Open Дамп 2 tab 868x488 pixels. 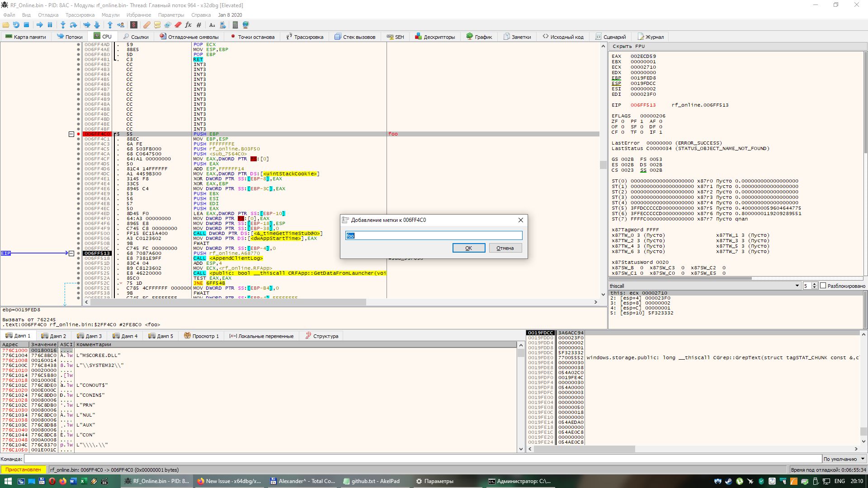click(53, 336)
